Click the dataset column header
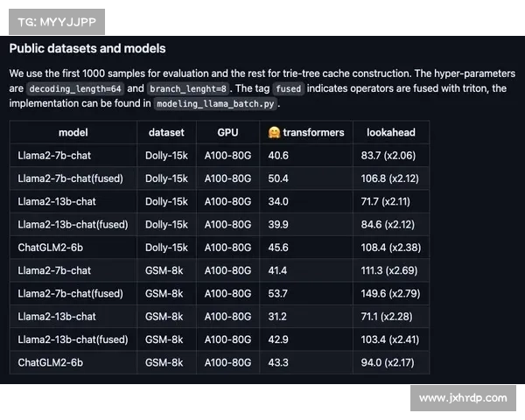Viewport: 525px width, 420px height. [x=166, y=133]
